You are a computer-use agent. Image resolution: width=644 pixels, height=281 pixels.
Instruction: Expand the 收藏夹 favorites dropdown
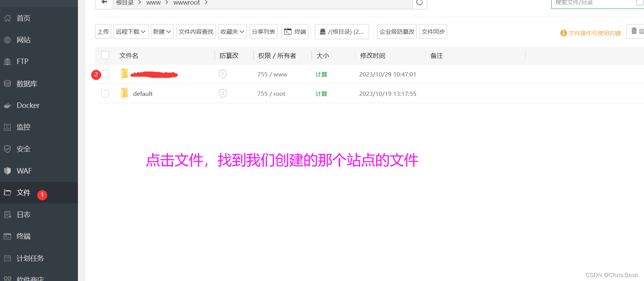coord(233,31)
